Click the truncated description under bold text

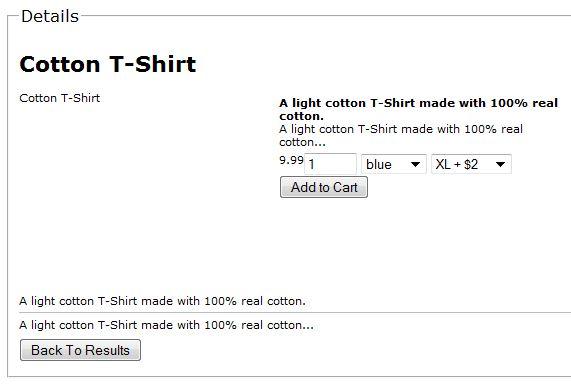(401, 136)
